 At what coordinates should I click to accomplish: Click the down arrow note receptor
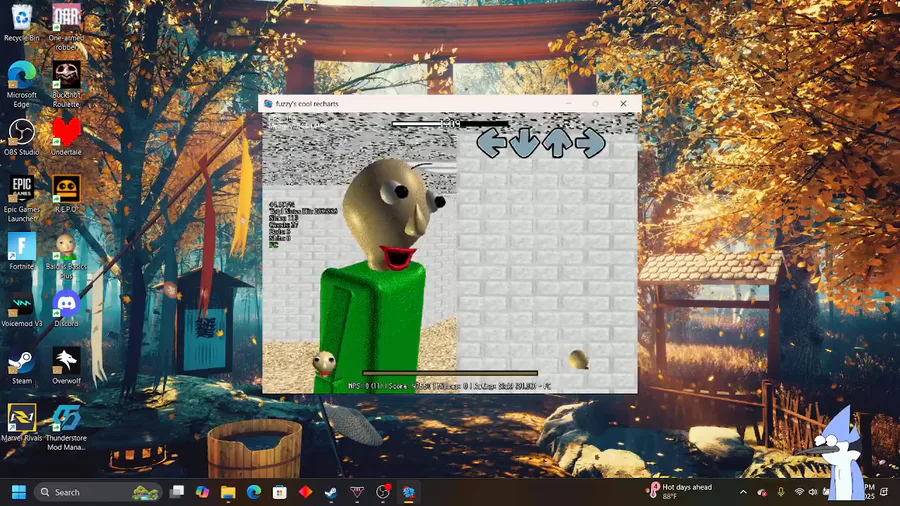[524, 143]
